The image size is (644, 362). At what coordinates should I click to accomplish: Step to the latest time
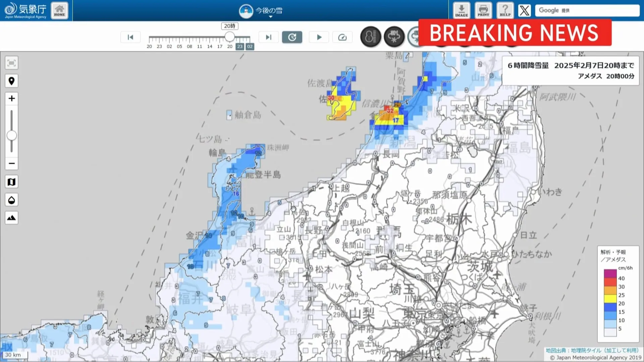coord(268,37)
